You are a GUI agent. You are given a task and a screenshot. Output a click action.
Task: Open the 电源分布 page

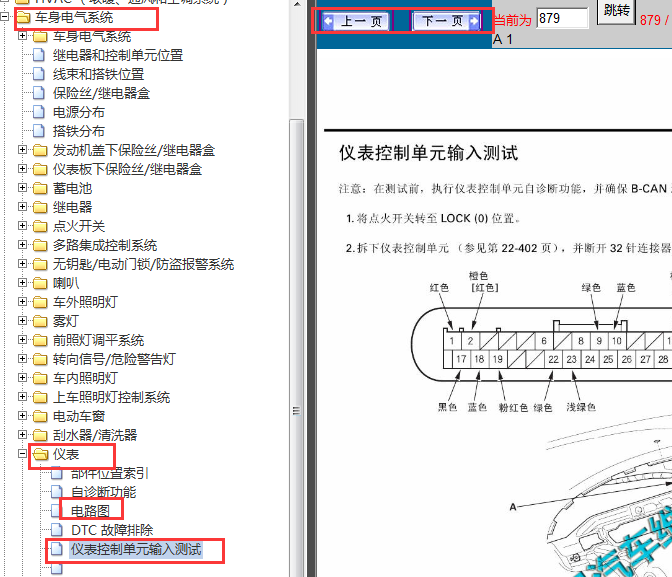pos(78,112)
